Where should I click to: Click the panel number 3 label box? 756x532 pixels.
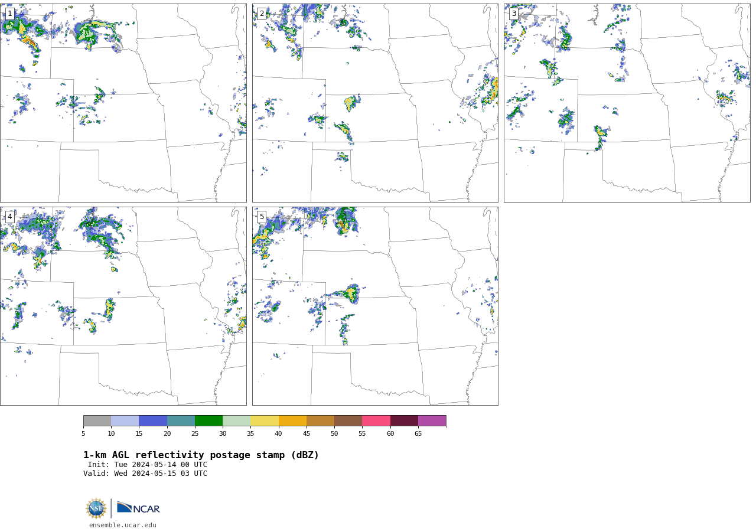pyautogui.click(x=513, y=14)
